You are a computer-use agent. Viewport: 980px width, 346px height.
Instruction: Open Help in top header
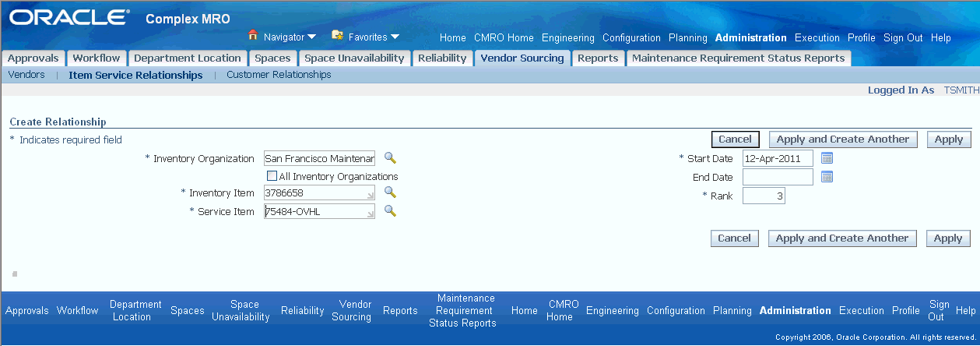941,37
